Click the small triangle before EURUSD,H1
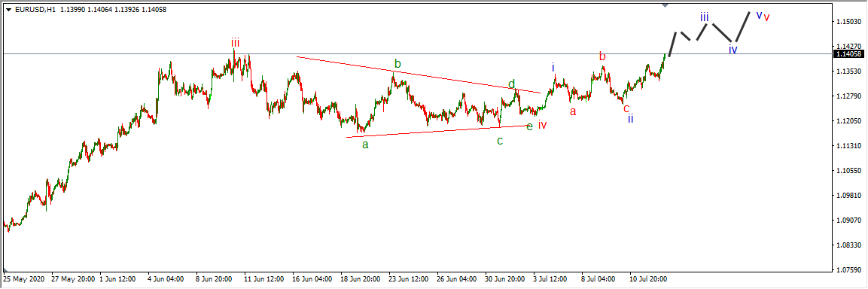 pyautogui.click(x=8, y=10)
